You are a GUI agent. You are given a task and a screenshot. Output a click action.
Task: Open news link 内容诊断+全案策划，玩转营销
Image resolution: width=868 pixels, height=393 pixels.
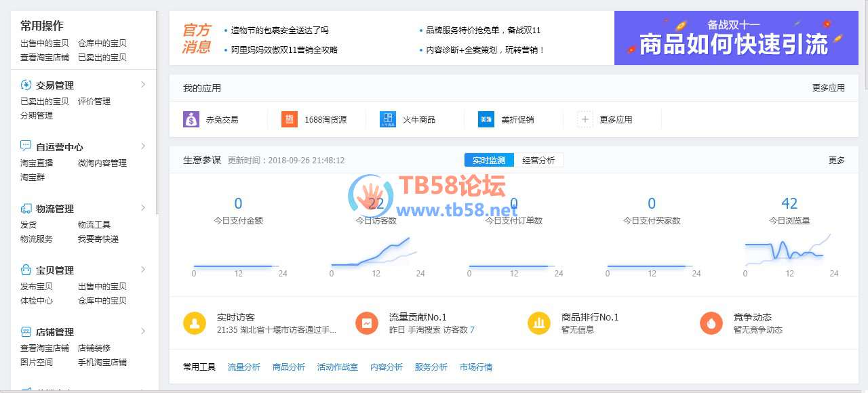point(486,49)
